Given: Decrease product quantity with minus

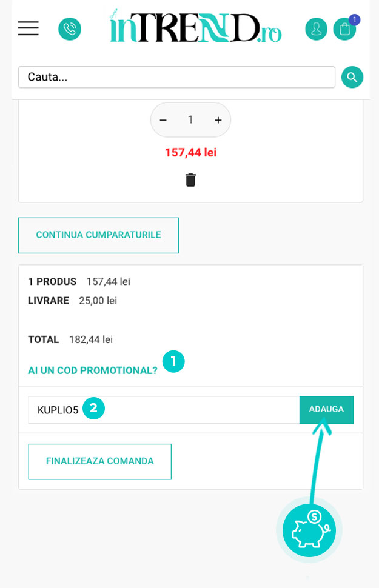Looking at the screenshot, I should (163, 120).
